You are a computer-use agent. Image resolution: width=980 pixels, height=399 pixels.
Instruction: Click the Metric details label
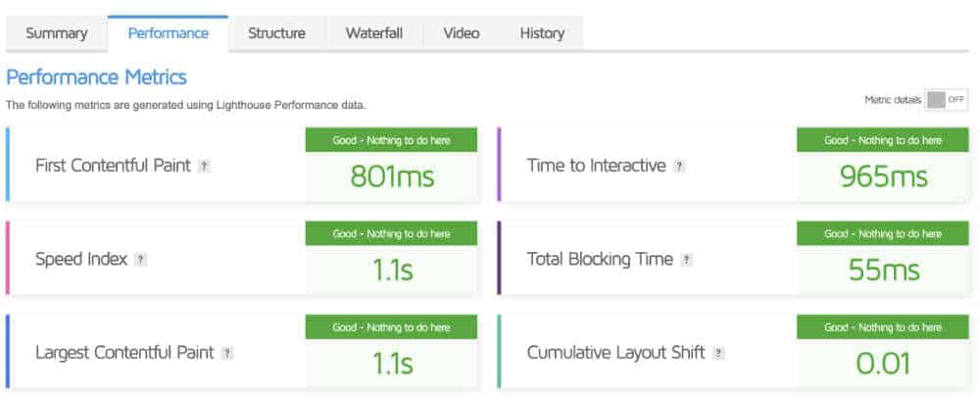click(893, 100)
